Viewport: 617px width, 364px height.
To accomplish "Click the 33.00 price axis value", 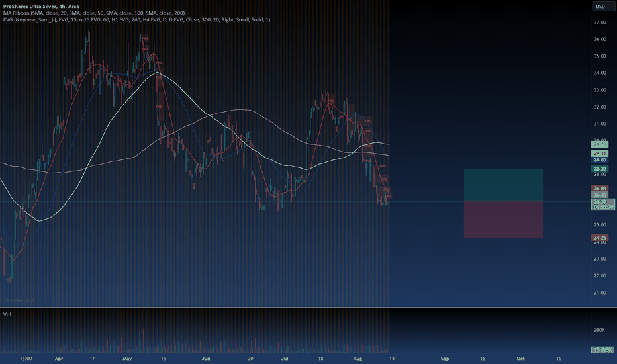I will [x=600, y=90].
